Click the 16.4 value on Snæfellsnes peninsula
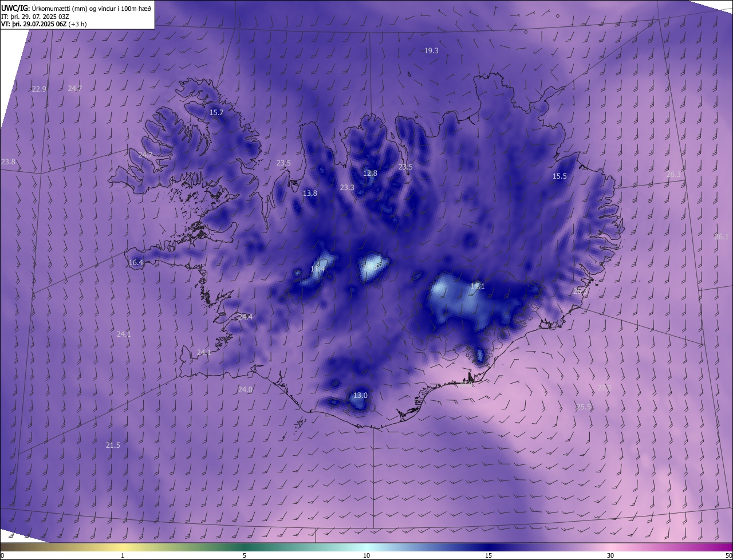This screenshot has height=560, width=733. click(136, 262)
